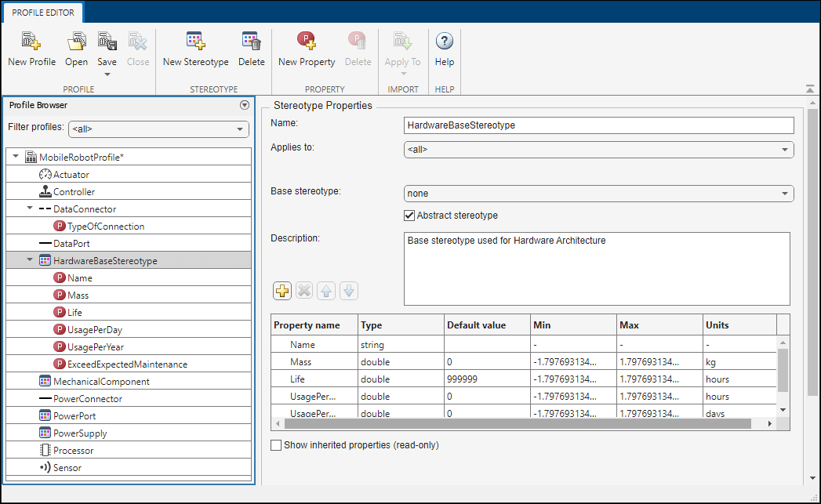Move property up with the up arrow icon
Image resolution: width=821 pixels, height=504 pixels.
(325, 290)
